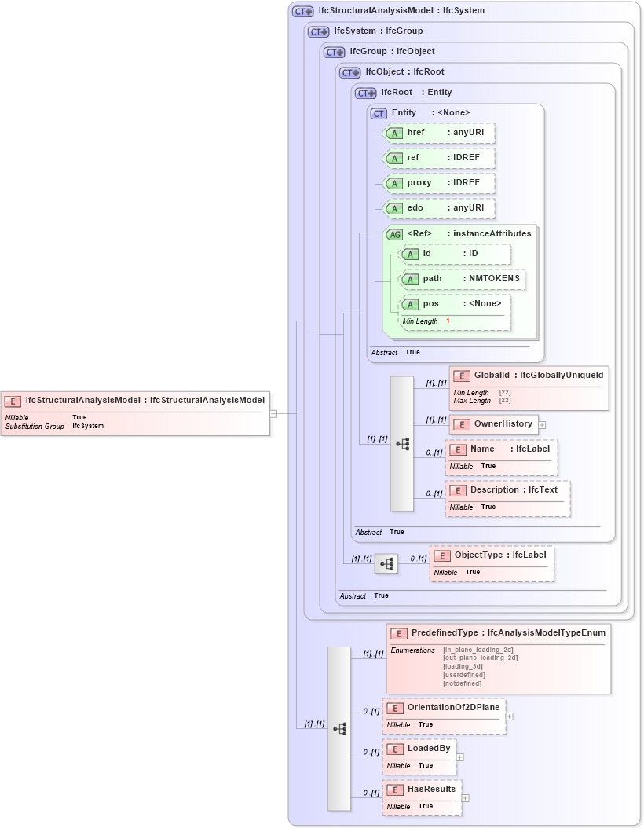The width and height of the screenshot is (644, 828).
Task: Click the collapse box left of the IfcSystem diagram
Action: pyautogui.click(x=273, y=412)
